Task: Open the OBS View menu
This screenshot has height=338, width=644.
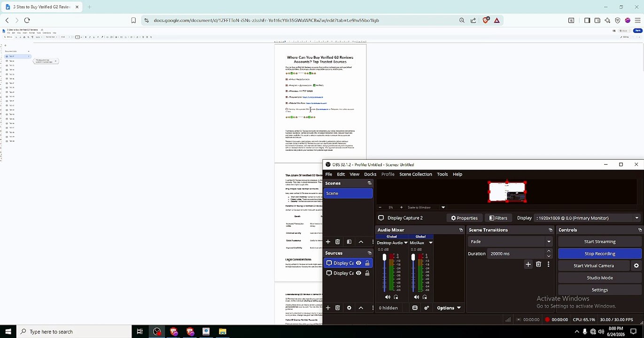Action: tap(354, 174)
